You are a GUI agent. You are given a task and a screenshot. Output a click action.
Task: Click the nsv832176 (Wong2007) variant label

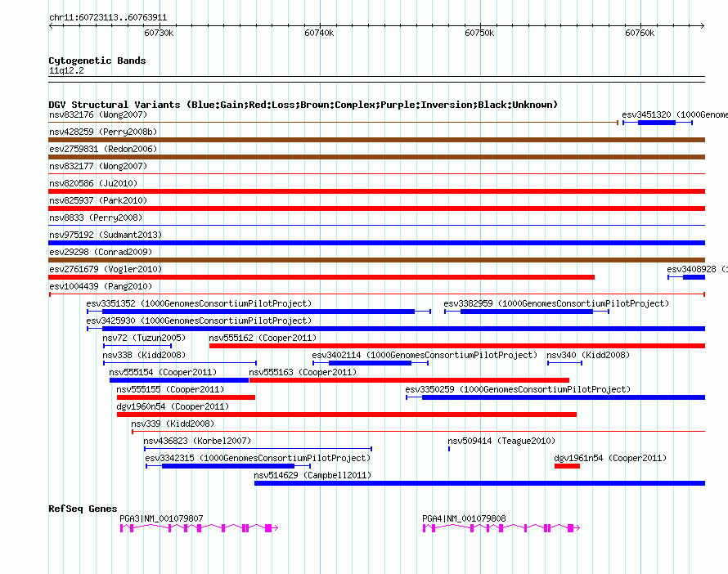coord(98,114)
